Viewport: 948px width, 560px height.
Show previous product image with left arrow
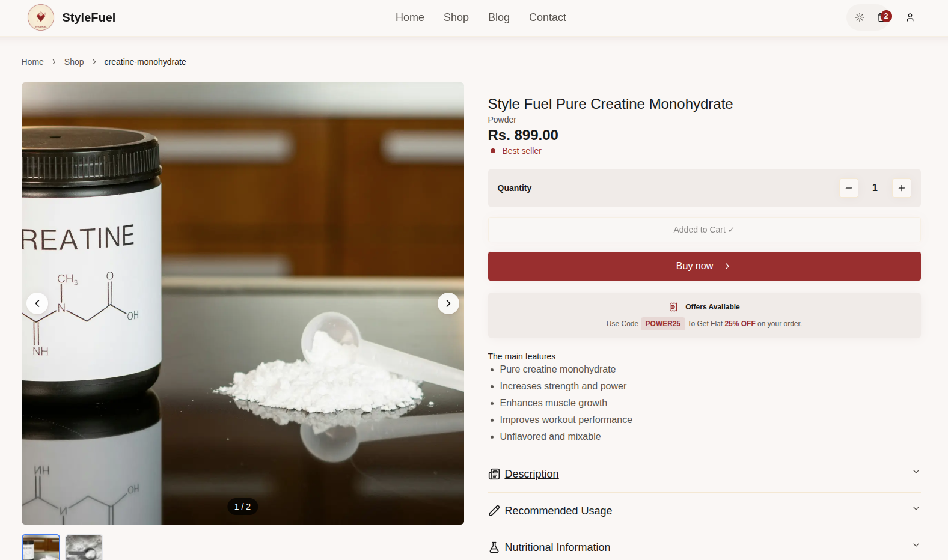37,303
